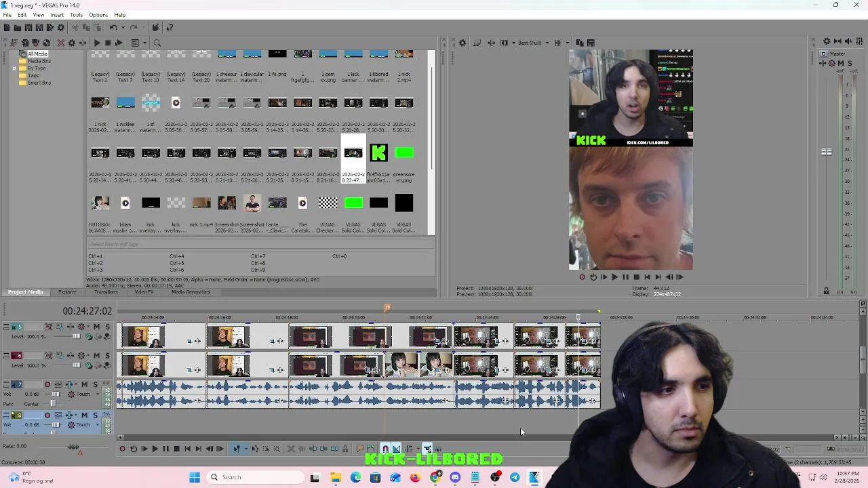Solo audio track 8
The width and height of the screenshot is (868, 488).
click(95, 415)
